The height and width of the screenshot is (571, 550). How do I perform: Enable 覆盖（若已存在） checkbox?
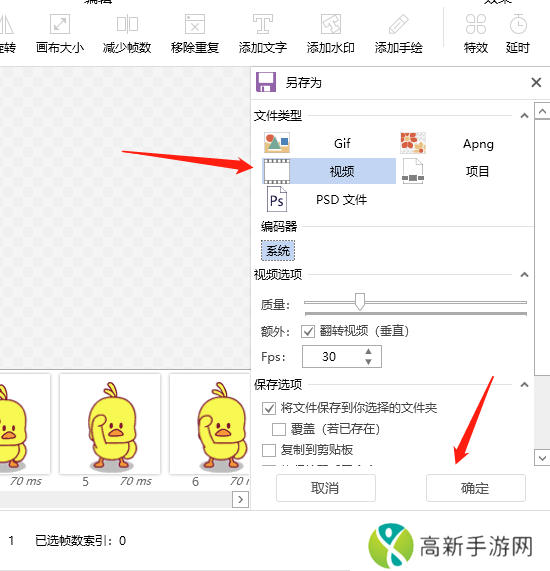[279, 429]
